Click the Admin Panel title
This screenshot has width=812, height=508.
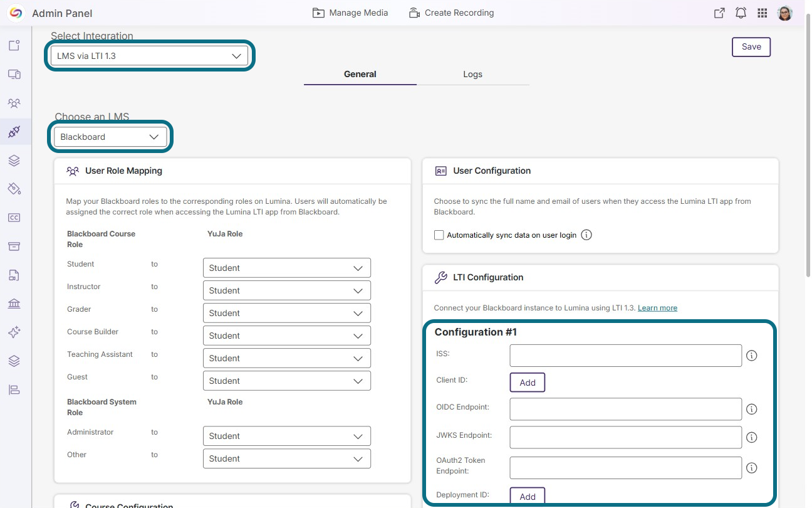[62, 13]
